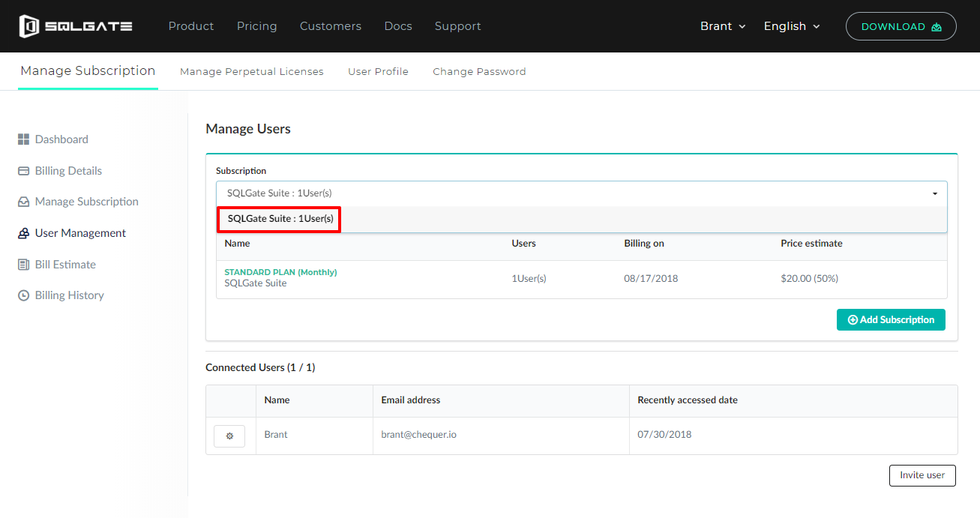The height and width of the screenshot is (518, 980).
Task: Click the gear button in Brant's row
Action: point(229,436)
